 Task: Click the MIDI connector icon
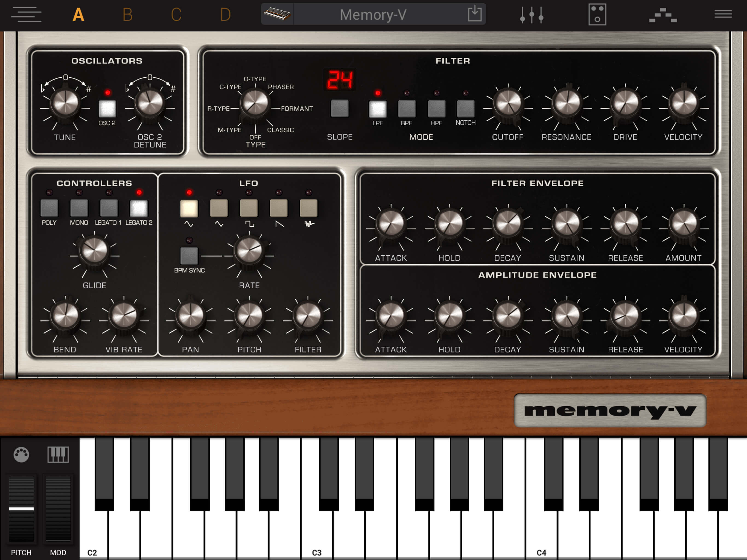pyautogui.click(x=21, y=455)
